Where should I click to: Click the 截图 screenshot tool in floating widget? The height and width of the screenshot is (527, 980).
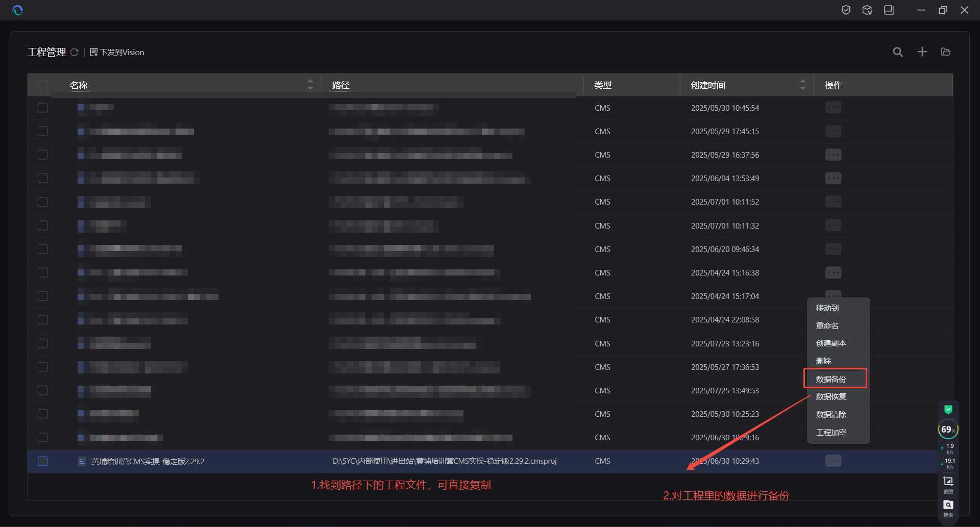(x=948, y=483)
